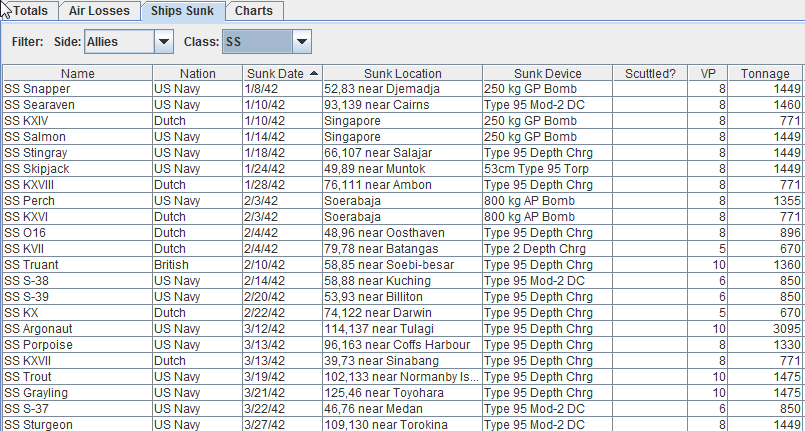
Task: Click '109,130 near Torokina' location cell
Action: click(403, 424)
